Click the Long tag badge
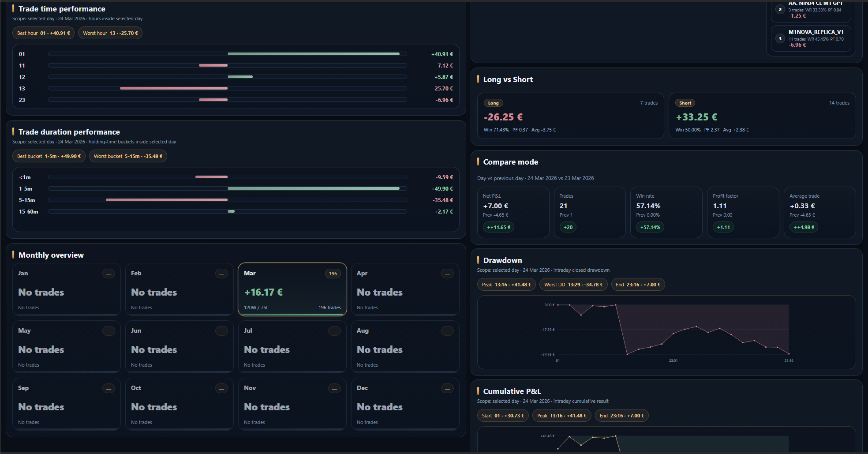The image size is (868, 454). [x=493, y=103]
